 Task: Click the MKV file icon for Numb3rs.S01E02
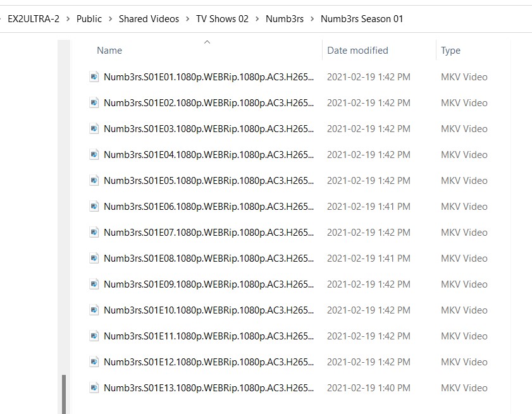pos(94,103)
